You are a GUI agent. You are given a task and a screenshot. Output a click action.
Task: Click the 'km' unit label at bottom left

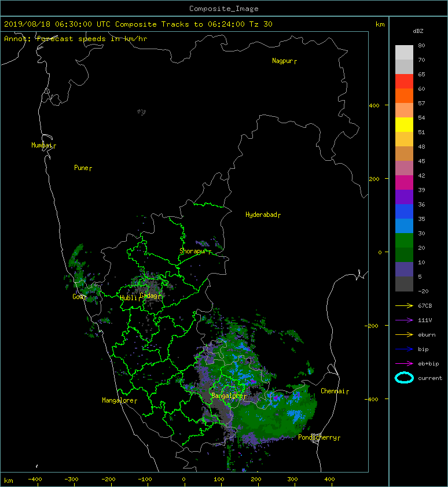(x=9, y=481)
